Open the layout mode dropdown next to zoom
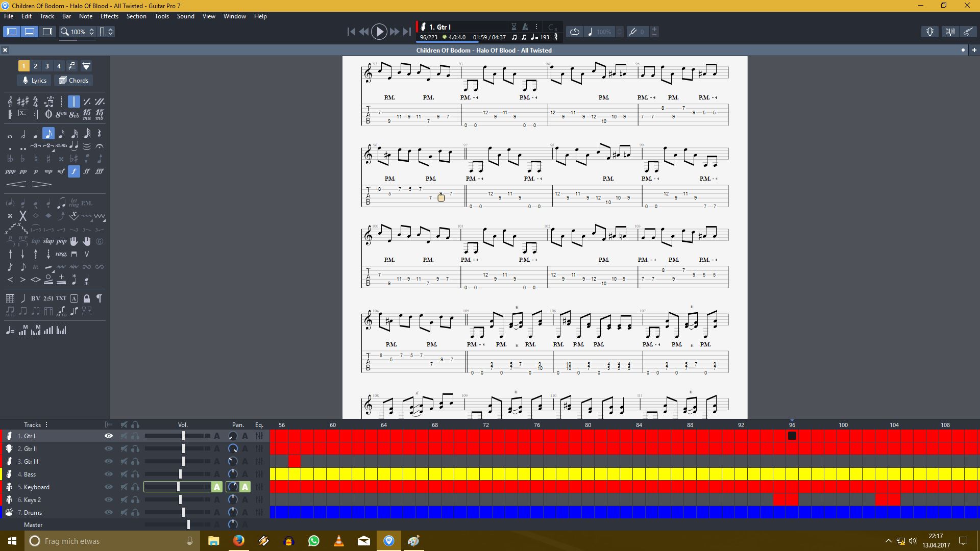Viewport: 980px width, 551px height. point(106,32)
